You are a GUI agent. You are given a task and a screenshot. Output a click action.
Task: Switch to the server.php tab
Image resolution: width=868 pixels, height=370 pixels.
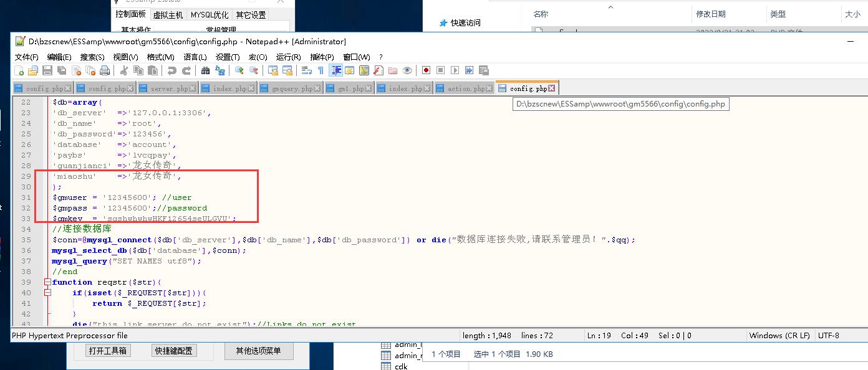pos(165,88)
